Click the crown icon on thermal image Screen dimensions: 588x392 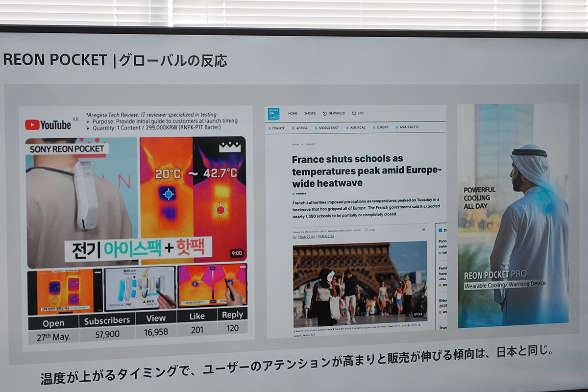click(x=229, y=146)
